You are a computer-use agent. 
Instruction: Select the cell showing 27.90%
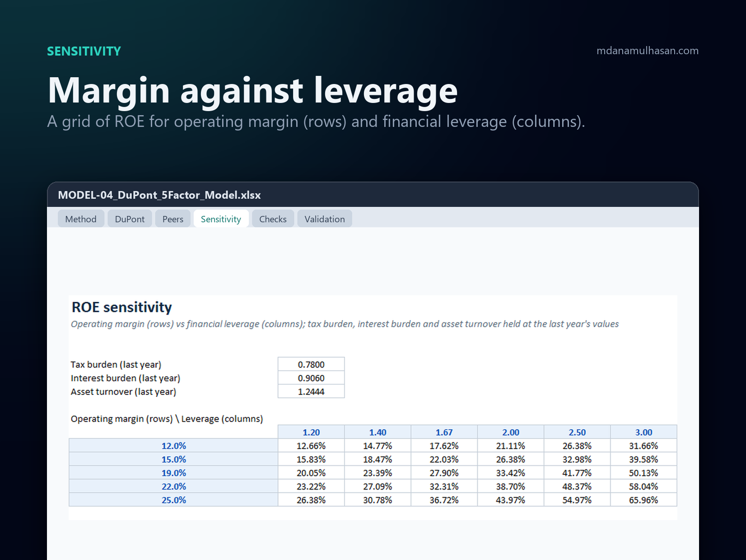click(x=444, y=473)
